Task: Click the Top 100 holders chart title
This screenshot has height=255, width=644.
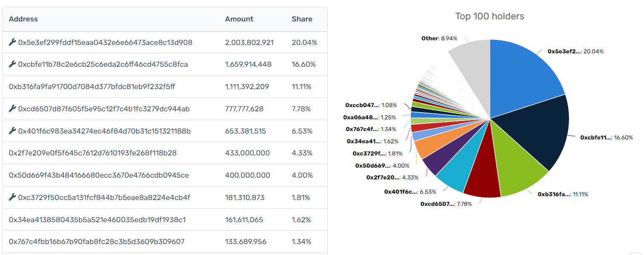Action: 490,16
